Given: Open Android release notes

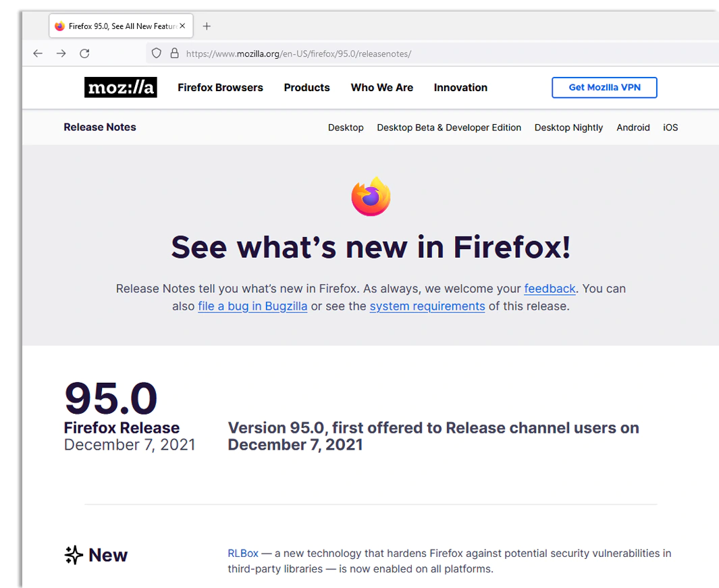Looking at the screenshot, I should [633, 128].
